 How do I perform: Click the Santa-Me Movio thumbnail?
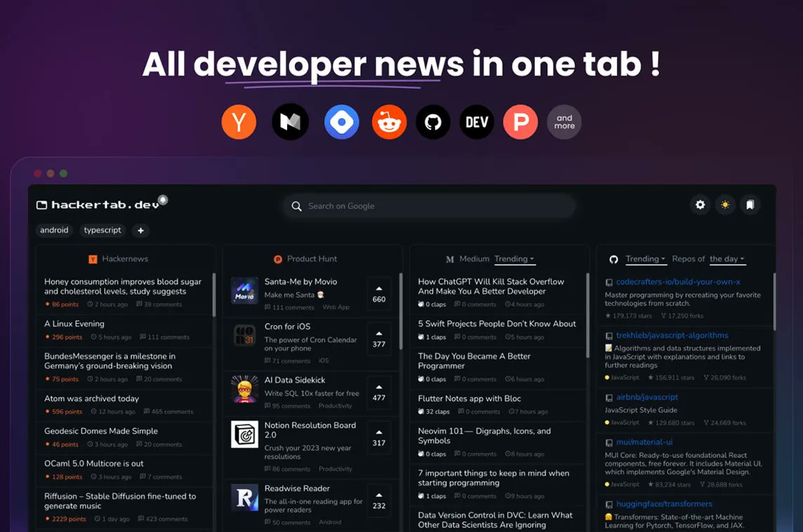pyautogui.click(x=245, y=291)
